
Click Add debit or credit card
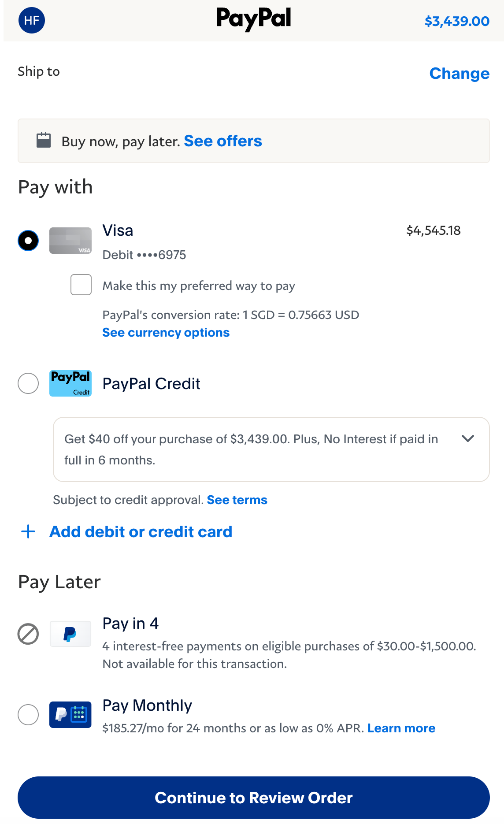(x=140, y=532)
